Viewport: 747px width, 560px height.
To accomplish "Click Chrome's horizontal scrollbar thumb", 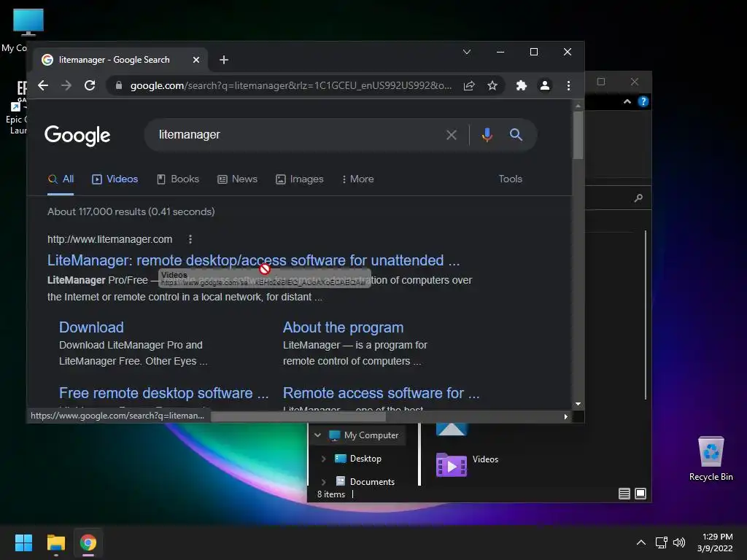I will [x=298, y=416].
